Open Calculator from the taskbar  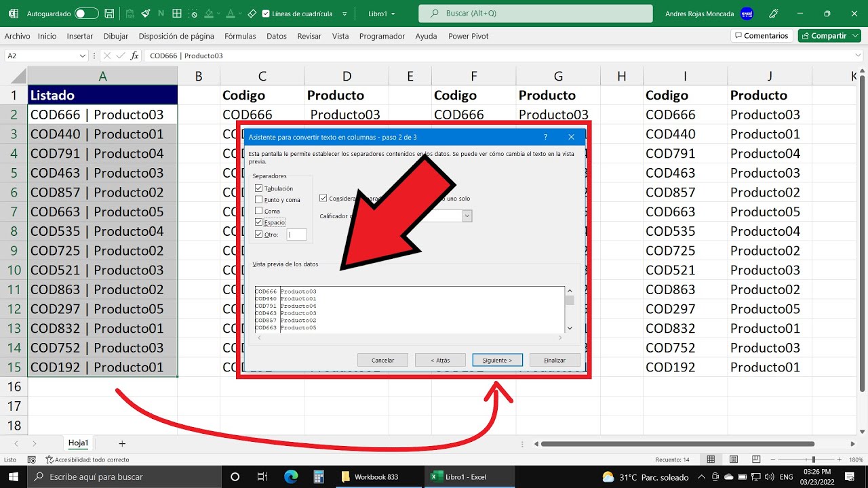pyautogui.click(x=319, y=476)
